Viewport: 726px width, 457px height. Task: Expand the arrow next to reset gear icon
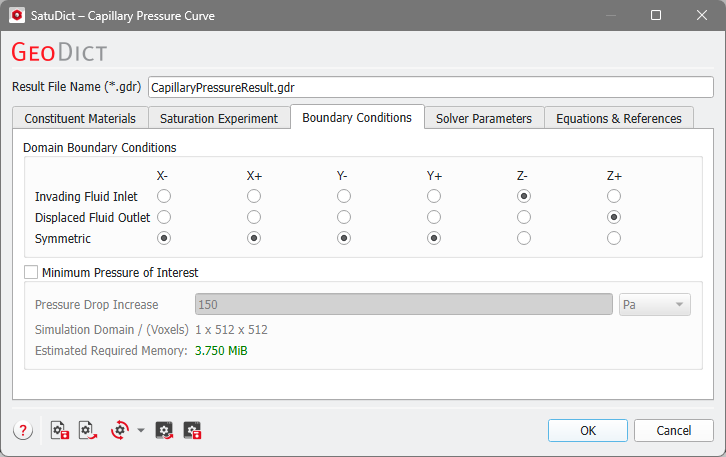coord(141,431)
